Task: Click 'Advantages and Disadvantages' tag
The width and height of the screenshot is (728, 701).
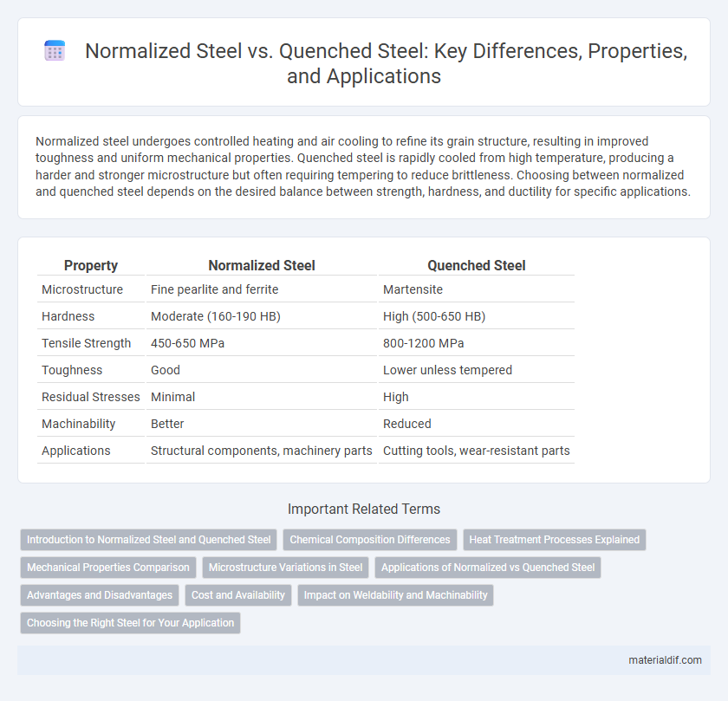Action: [x=100, y=595]
